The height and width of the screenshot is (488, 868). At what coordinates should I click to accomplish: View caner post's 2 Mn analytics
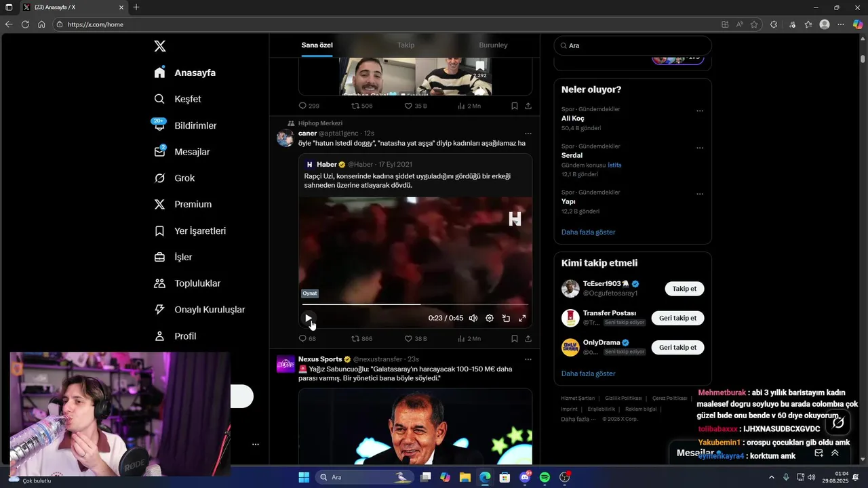coord(469,338)
